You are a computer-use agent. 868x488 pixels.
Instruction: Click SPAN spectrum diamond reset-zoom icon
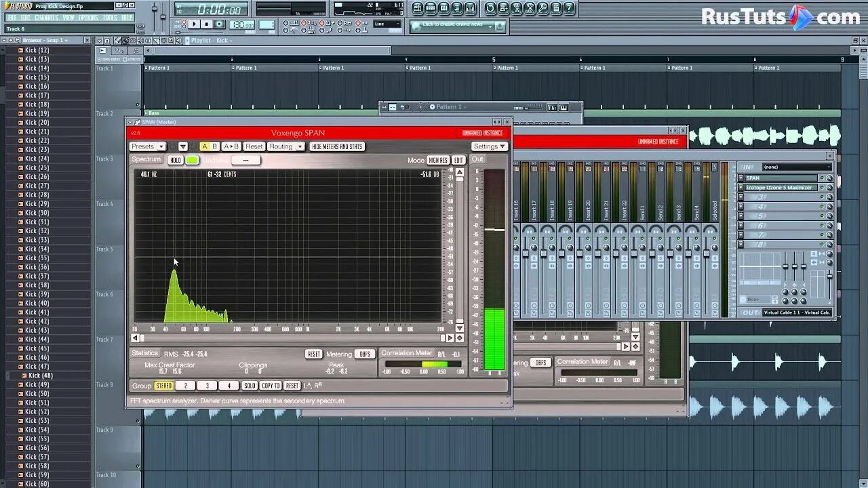pos(460,338)
